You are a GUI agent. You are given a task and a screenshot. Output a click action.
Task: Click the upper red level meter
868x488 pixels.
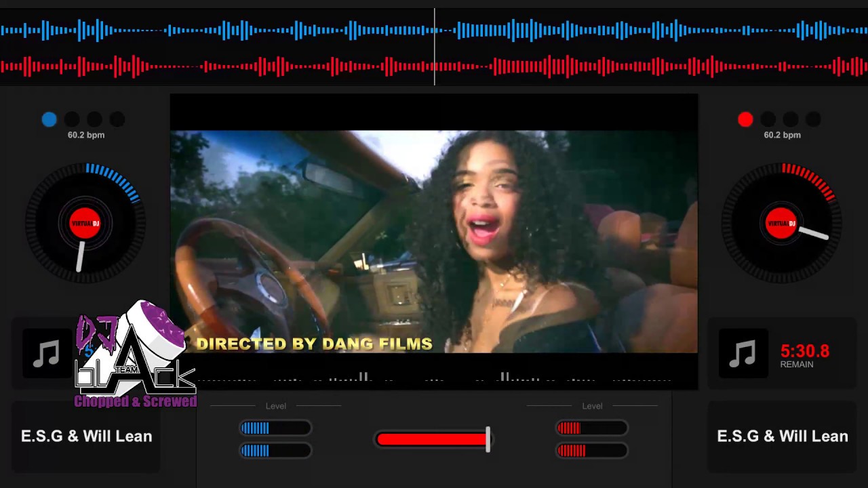point(592,428)
